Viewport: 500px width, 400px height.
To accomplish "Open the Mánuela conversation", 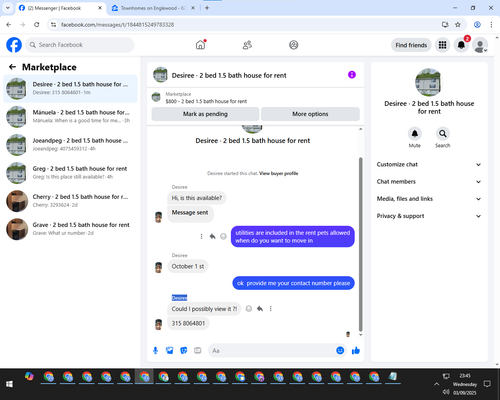I will coord(70,116).
